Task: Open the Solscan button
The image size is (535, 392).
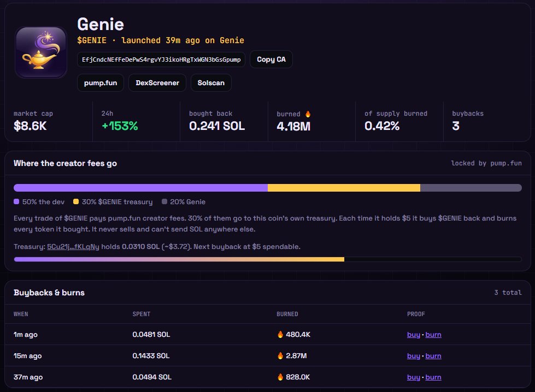Action: point(211,83)
